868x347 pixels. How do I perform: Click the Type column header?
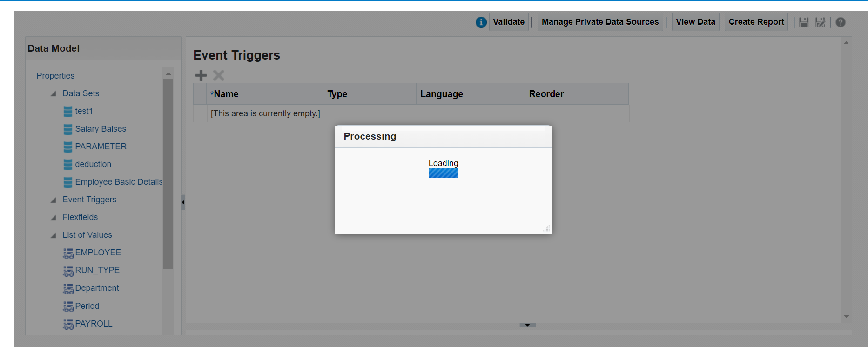click(370, 94)
